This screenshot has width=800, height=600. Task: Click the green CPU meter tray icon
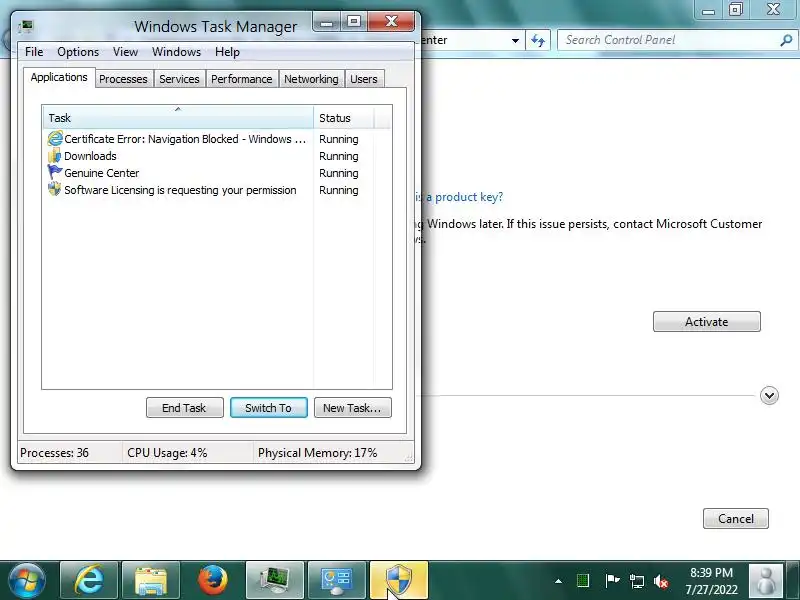(x=583, y=580)
